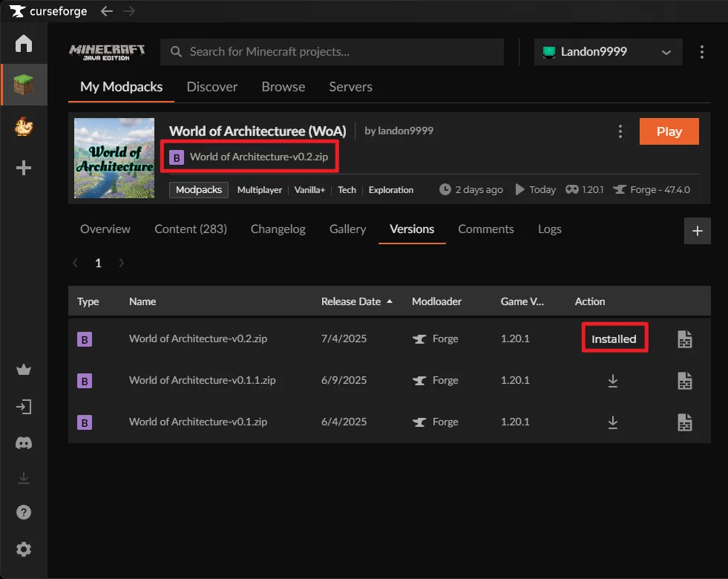Sort by Release Date column header

[x=356, y=301]
